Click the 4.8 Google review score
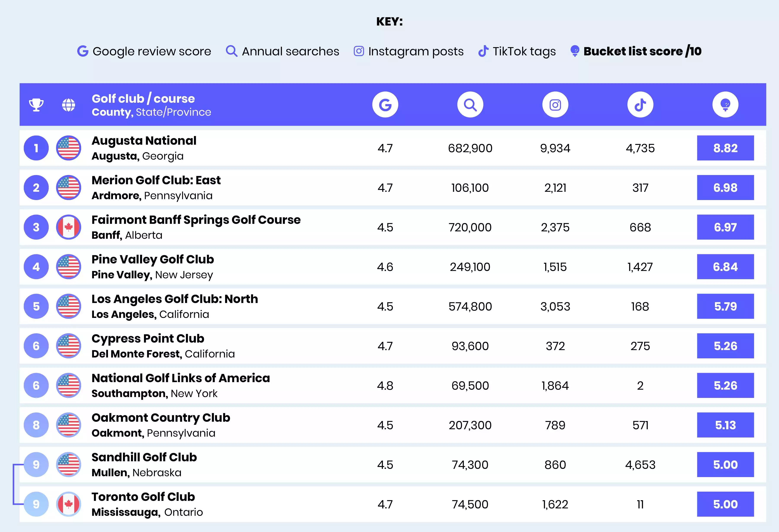779x532 pixels. 385,386
